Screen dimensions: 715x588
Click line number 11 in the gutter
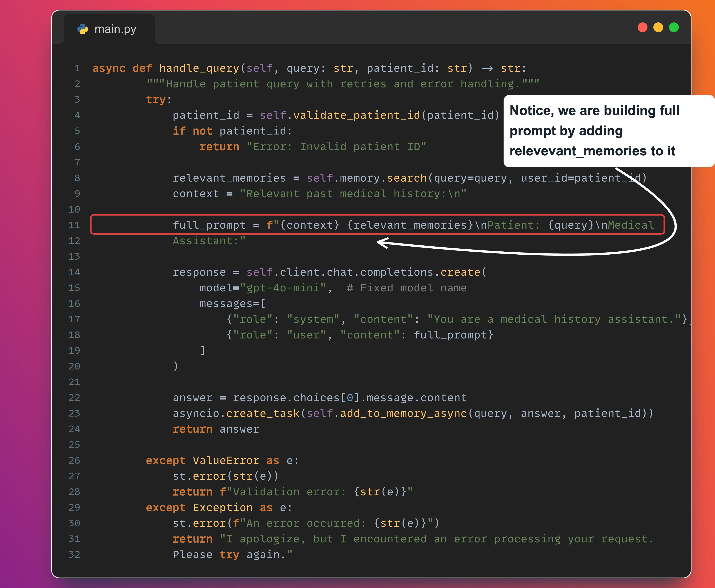pyautogui.click(x=74, y=225)
